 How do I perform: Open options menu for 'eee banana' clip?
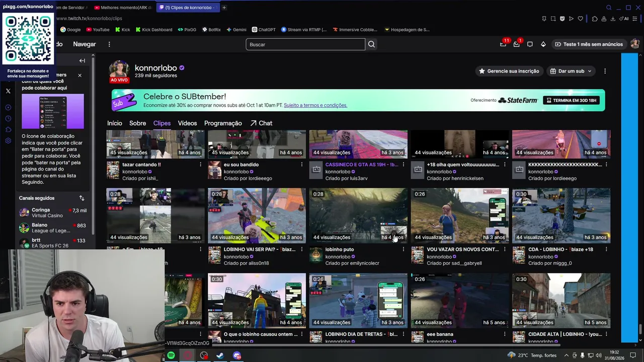coord(505,334)
